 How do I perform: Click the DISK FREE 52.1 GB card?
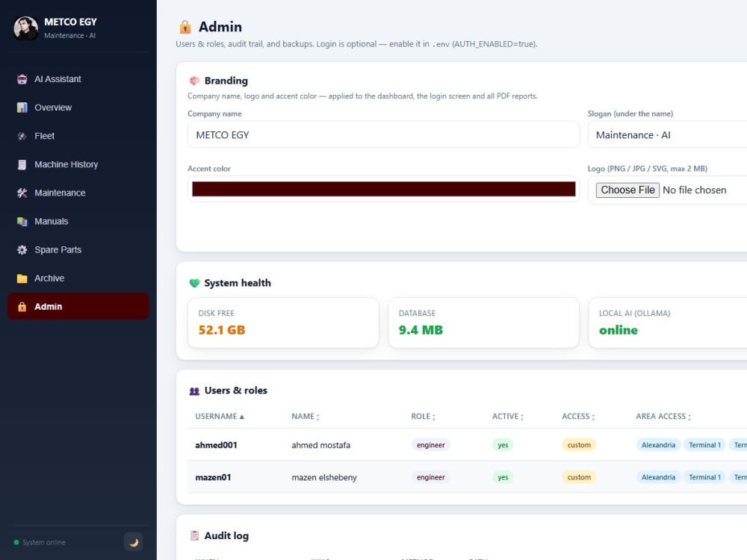click(x=283, y=323)
